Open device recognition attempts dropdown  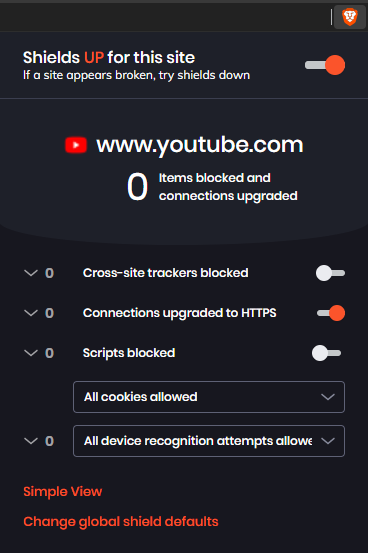tap(209, 441)
